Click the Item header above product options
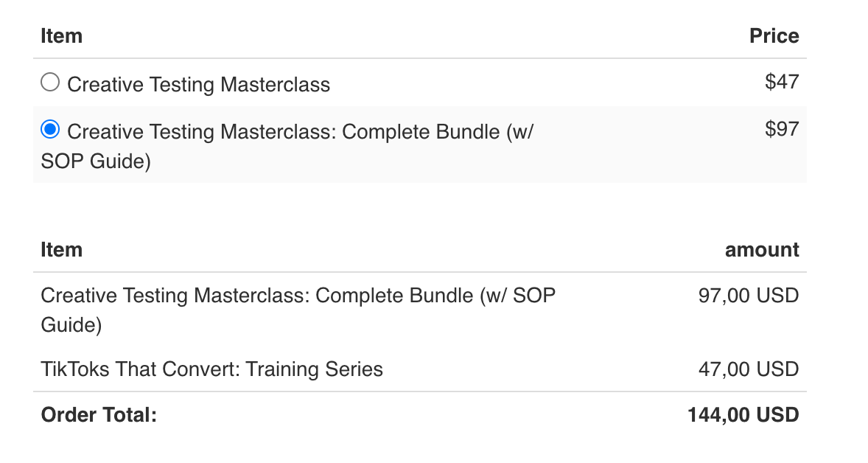 click(61, 36)
